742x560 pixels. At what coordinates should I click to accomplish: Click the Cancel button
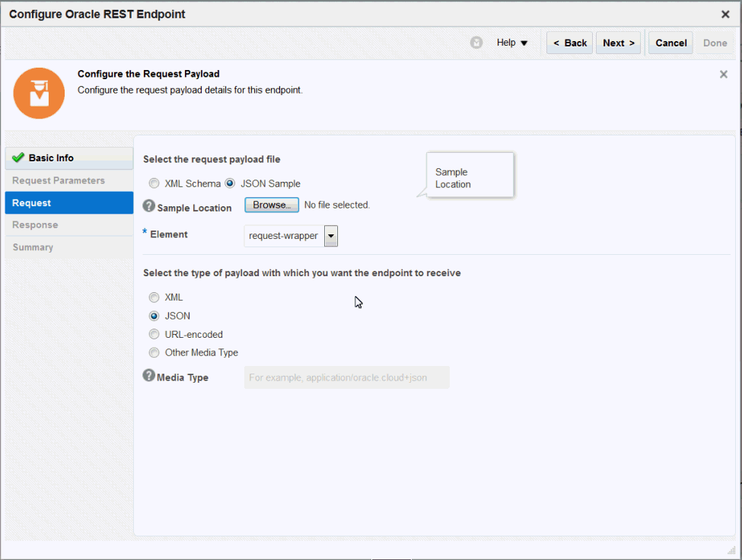click(671, 43)
